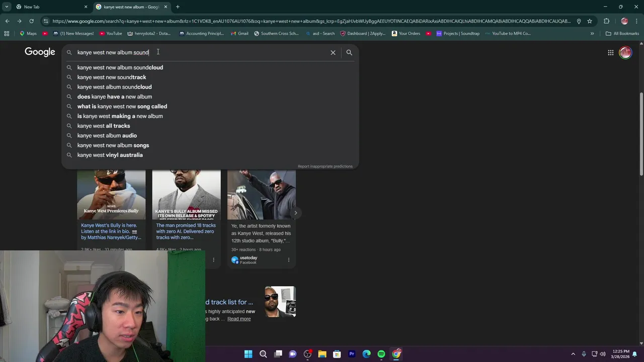Switch to Chrome in taskbar
This screenshot has height=362, width=644.
396,354
